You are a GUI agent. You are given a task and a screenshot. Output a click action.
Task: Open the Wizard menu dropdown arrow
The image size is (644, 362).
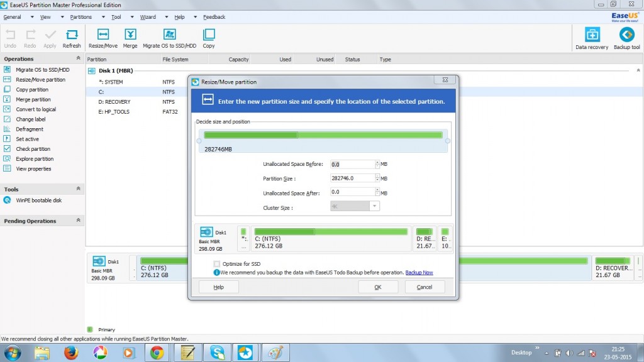pos(166,17)
